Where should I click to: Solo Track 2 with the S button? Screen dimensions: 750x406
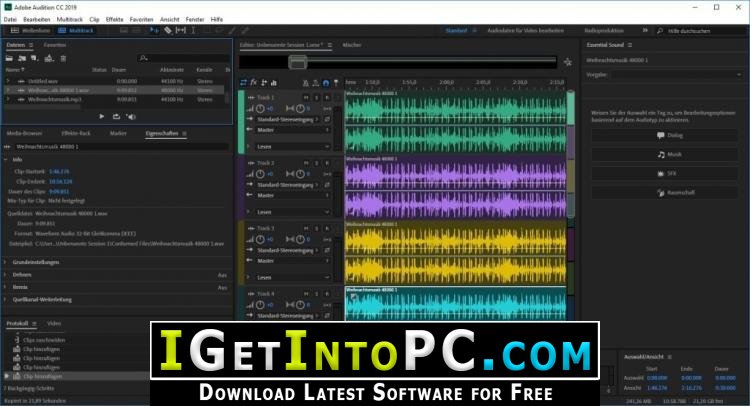(x=317, y=163)
